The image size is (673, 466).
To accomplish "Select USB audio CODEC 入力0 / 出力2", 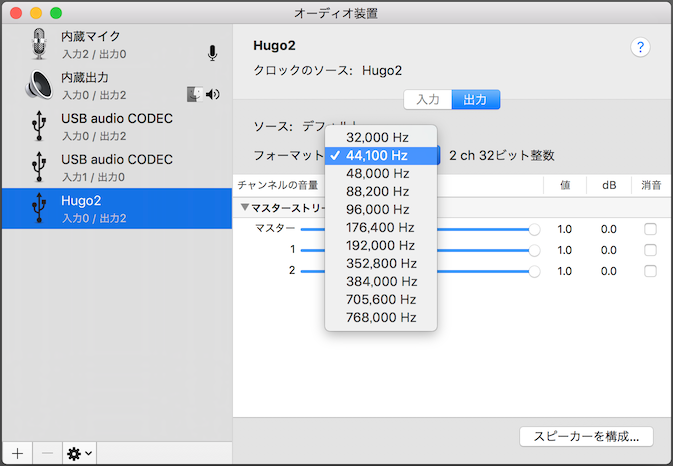I will pos(117,127).
